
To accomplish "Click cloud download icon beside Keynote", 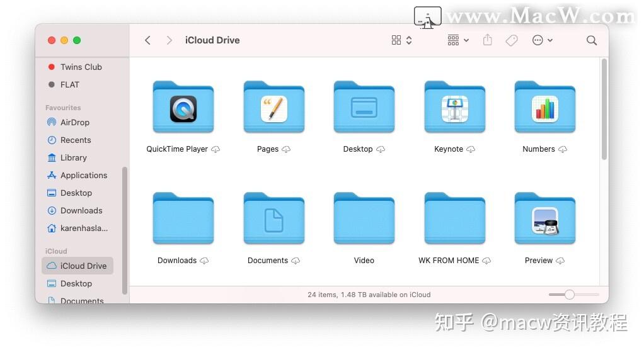I will point(471,149).
